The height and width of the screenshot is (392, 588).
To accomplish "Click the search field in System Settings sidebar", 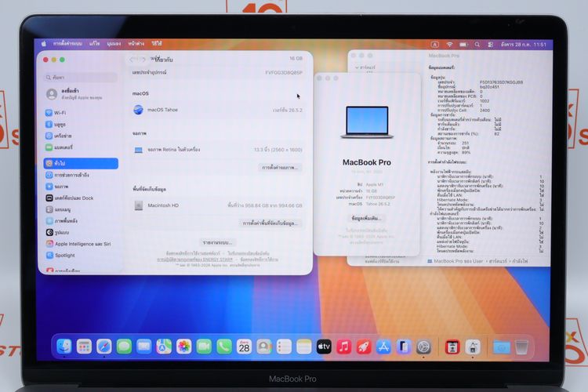I will click(81, 78).
